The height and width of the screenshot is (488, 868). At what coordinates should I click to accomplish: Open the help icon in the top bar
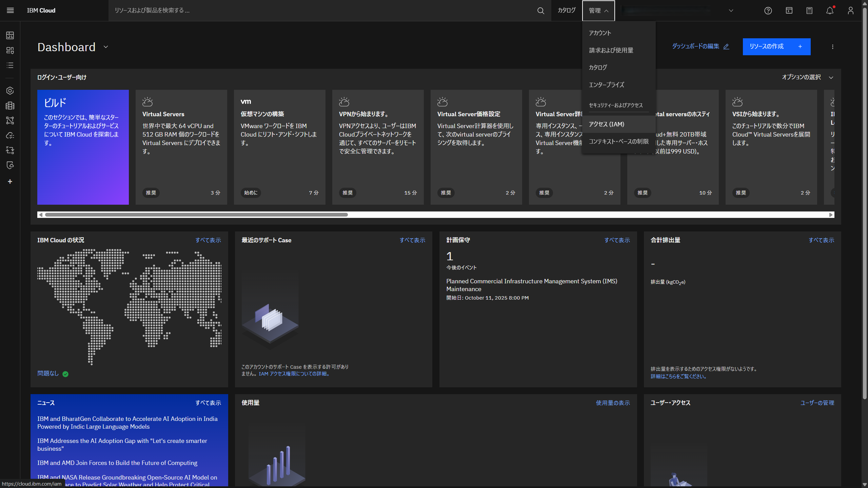tap(768, 11)
